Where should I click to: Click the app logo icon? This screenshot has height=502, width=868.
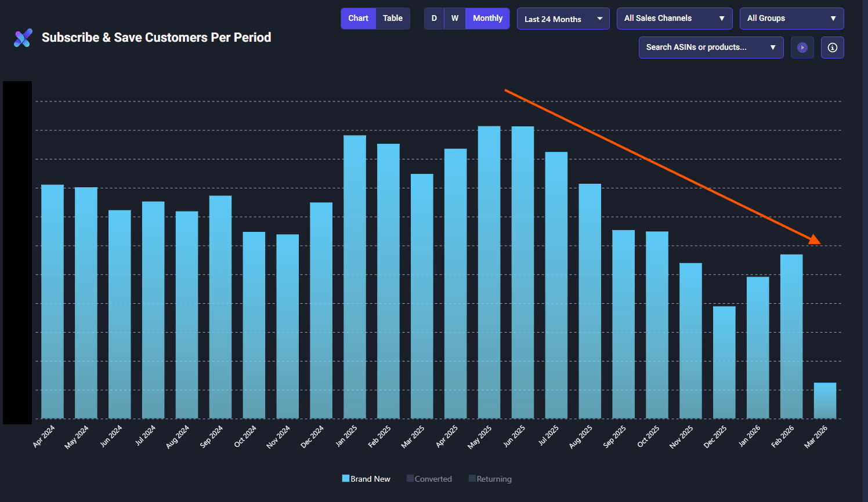pyautogui.click(x=22, y=38)
